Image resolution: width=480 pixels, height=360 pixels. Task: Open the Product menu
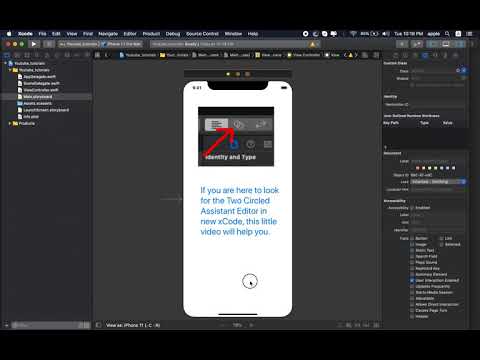(151, 34)
